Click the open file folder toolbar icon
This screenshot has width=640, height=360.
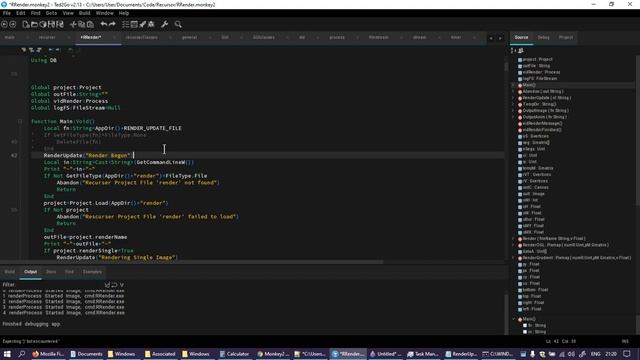click(34, 24)
